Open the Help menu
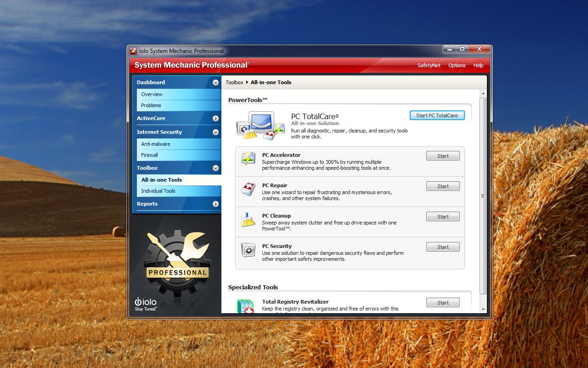The width and height of the screenshot is (588, 368). tap(478, 65)
